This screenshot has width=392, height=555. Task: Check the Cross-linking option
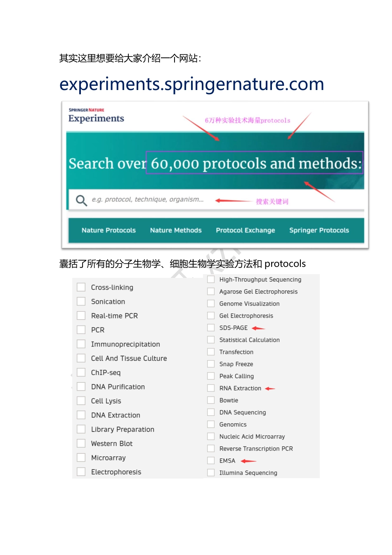tap(81, 287)
